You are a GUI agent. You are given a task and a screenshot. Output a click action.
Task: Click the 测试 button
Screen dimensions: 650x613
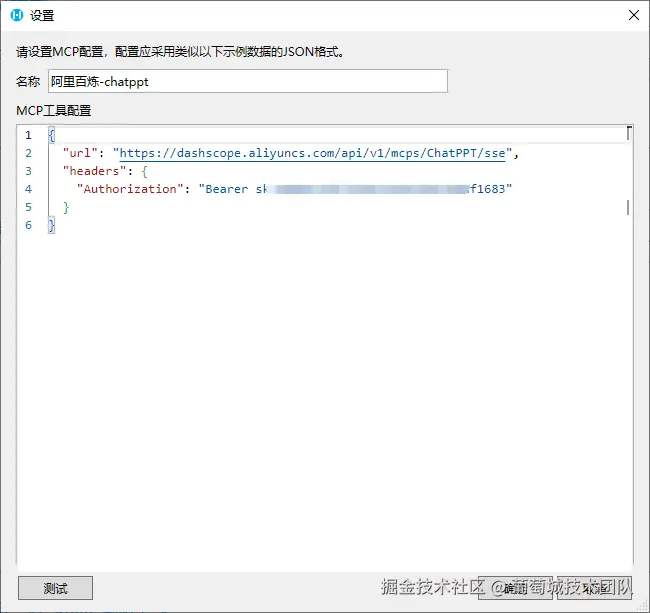[55, 588]
